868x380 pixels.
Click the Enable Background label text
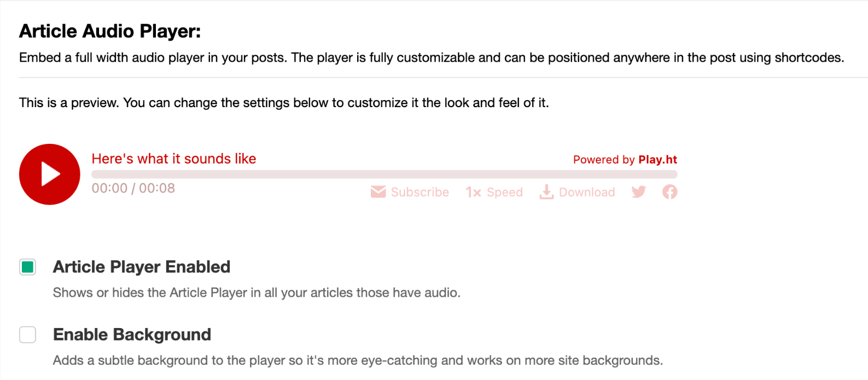(x=132, y=335)
